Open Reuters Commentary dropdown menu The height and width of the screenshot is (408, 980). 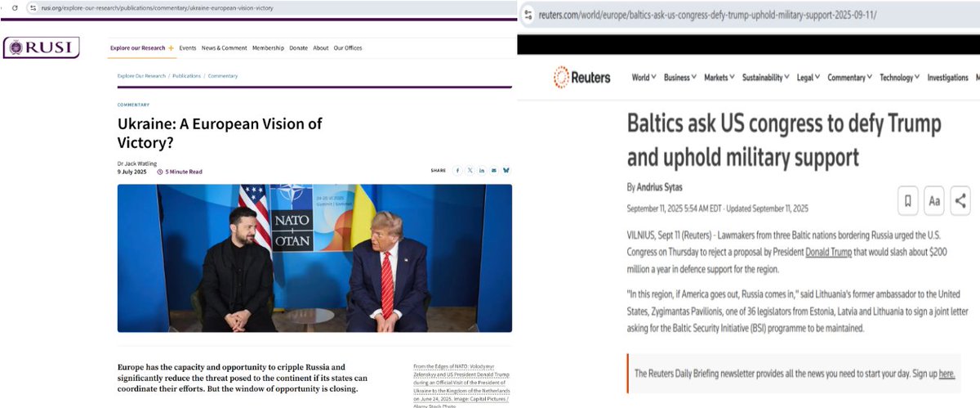pyautogui.click(x=850, y=78)
